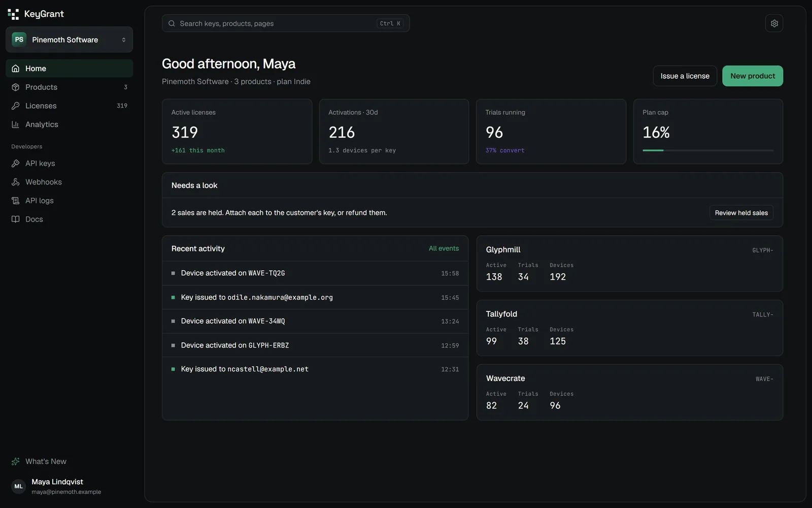This screenshot has width=812, height=508.
Task: Open the settings gear icon
Action: (774, 23)
